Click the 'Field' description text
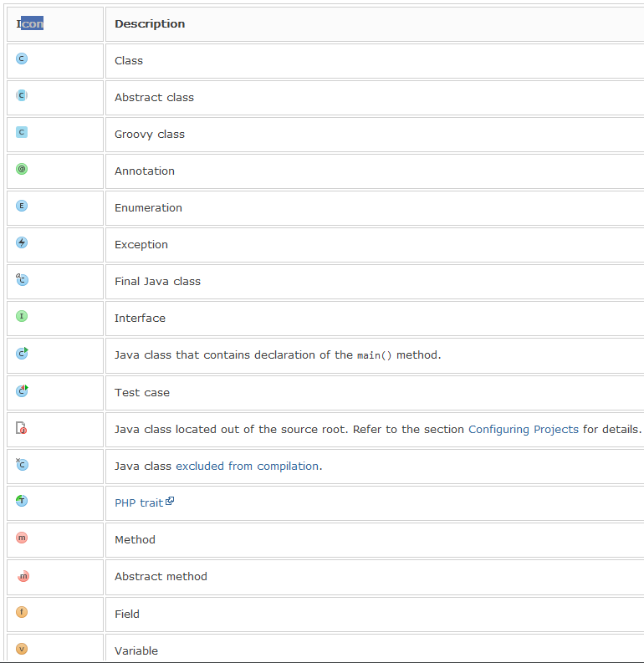644x663 pixels. pos(127,614)
